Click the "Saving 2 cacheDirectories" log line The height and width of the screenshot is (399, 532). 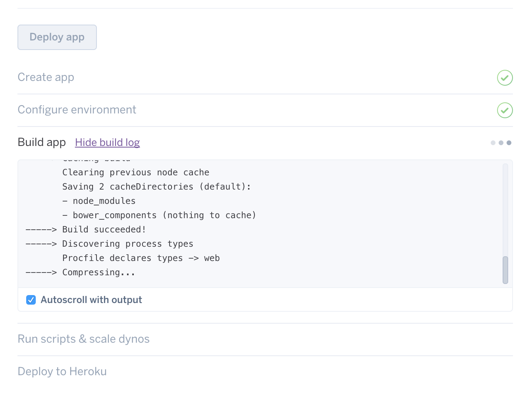pos(156,187)
